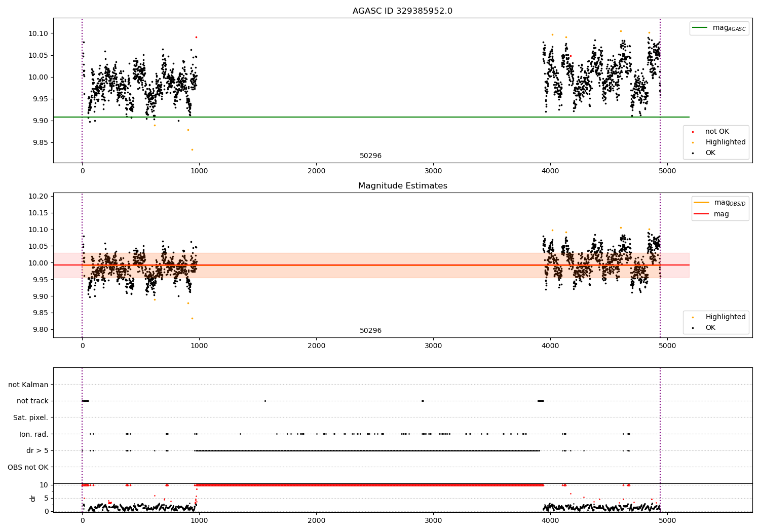Click the 10.20 y-axis tick label
Image resolution: width=760 pixels, height=532 pixels.
[x=39, y=197]
